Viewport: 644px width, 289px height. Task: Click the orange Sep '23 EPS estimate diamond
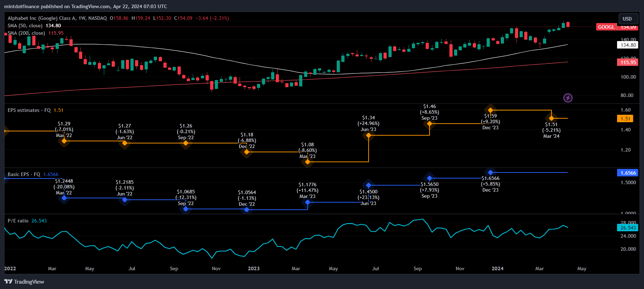click(430, 124)
